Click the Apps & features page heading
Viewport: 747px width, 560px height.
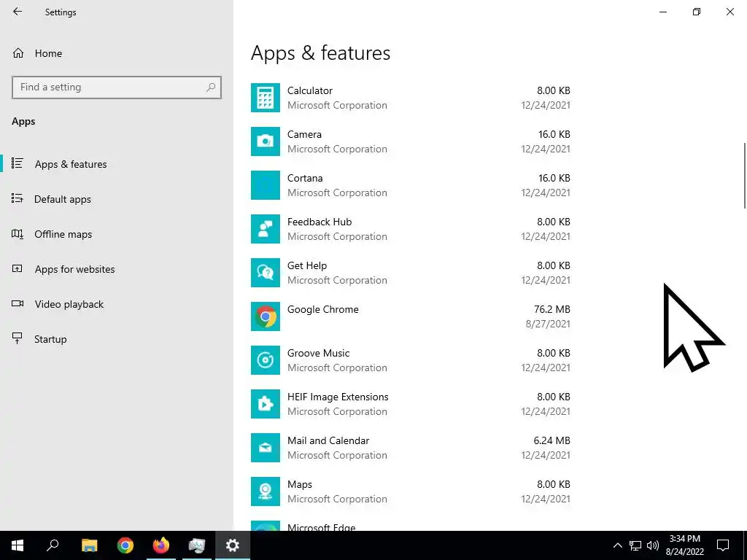pyautogui.click(x=321, y=52)
